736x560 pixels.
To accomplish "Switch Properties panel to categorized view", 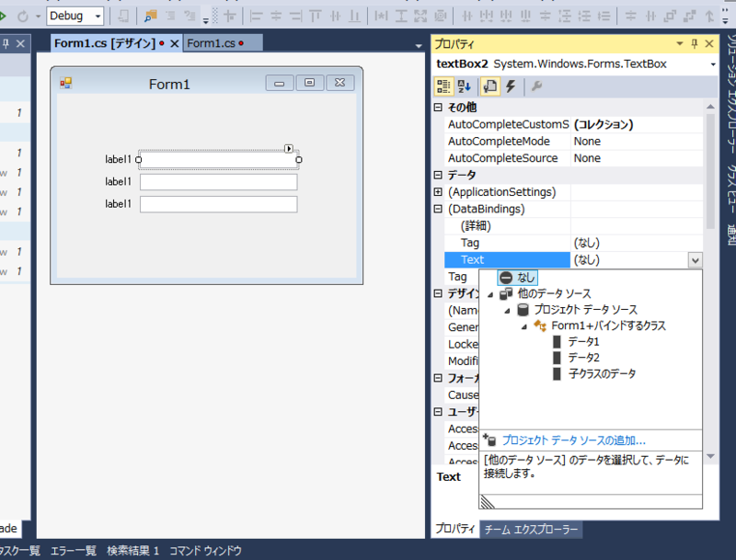I will pyautogui.click(x=445, y=86).
